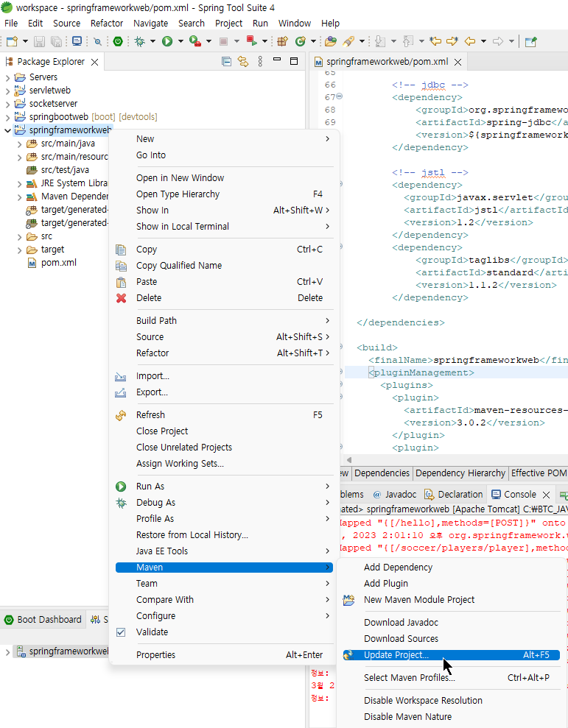Click the Refresh icon in context menu
568x728 pixels.
click(121, 415)
